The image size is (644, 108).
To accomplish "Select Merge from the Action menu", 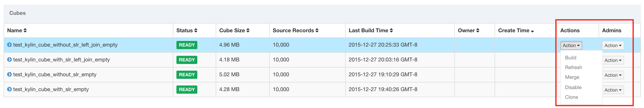I will tap(572, 77).
